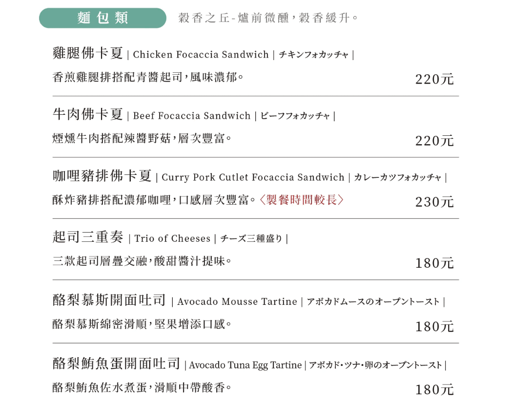Click the 180元 price for Trio of Cheeses
This screenshot has height=407, width=532.
click(x=434, y=263)
